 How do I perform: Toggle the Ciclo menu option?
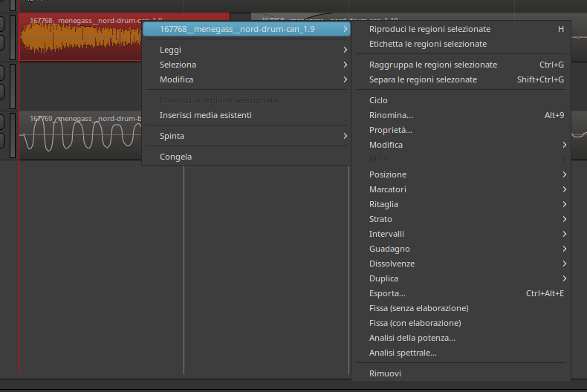(378, 100)
